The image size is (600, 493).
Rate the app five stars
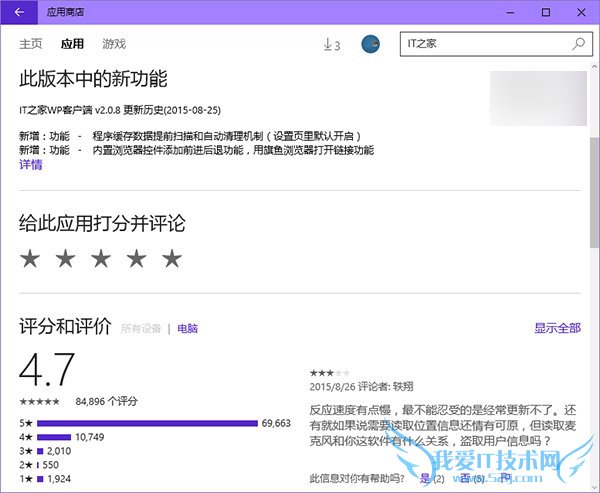click(x=172, y=258)
